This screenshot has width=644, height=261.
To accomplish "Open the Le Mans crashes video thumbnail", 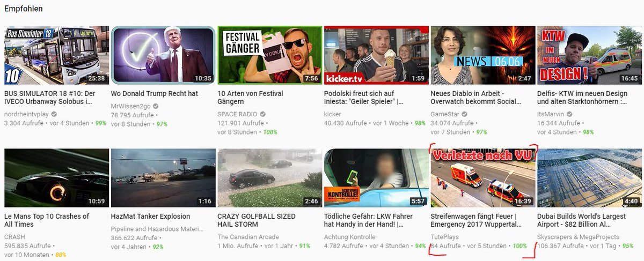I will pyautogui.click(x=56, y=178).
